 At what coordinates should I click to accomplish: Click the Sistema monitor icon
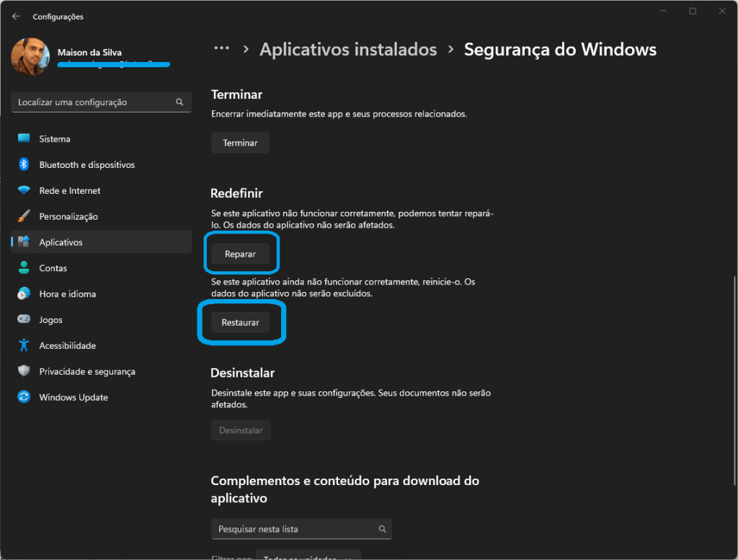click(x=24, y=138)
